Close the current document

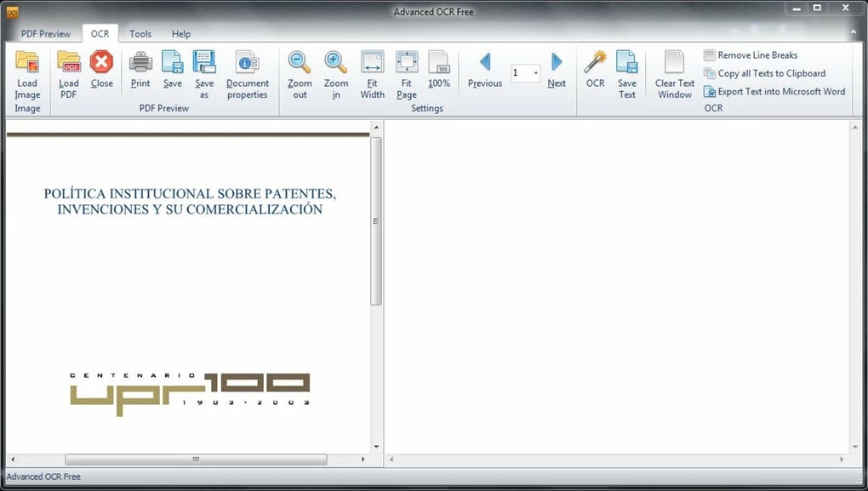(x=101, y=74)
